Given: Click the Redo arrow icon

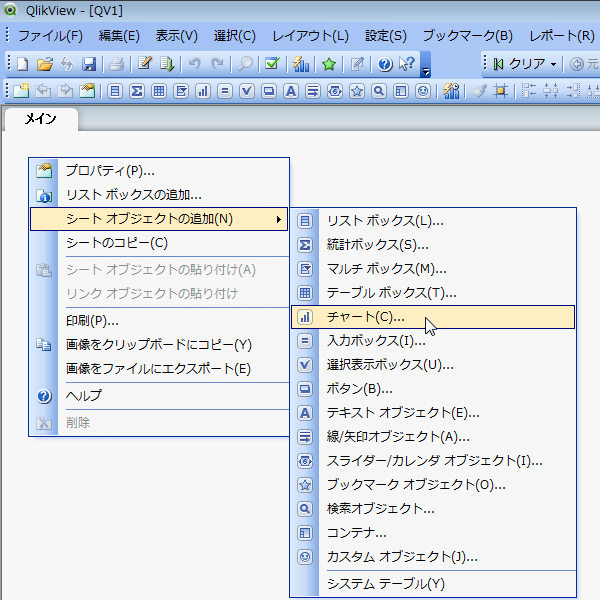Looking at the screenshot, I should pos(217,64).
